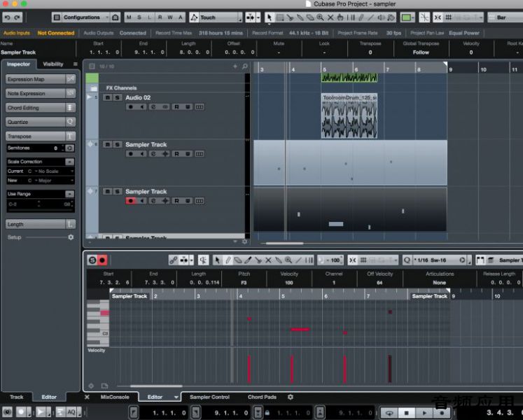Open lower zone settings gear icon
523x420 pixels.
pos(291,397)
